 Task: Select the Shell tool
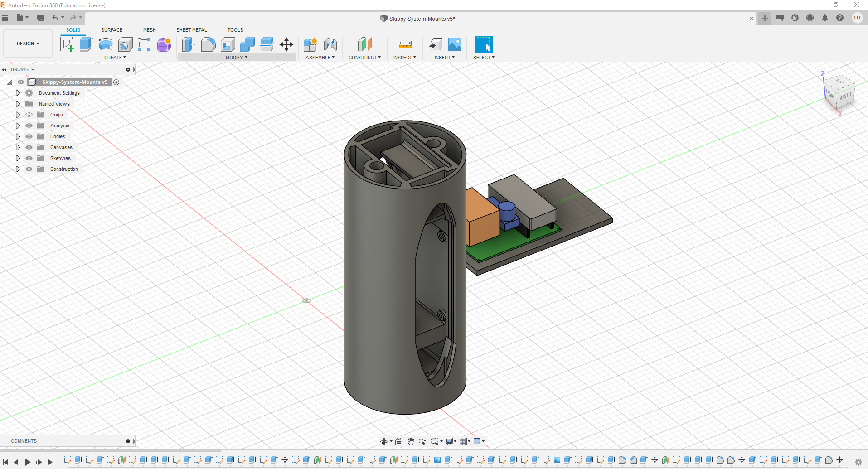click(x=228, y=44)
